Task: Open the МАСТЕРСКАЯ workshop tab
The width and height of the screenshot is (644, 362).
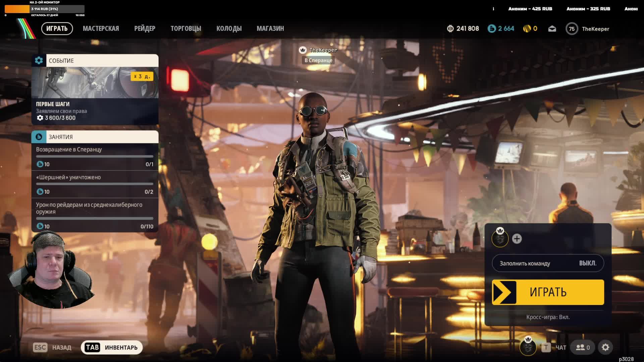Action: 101,28
